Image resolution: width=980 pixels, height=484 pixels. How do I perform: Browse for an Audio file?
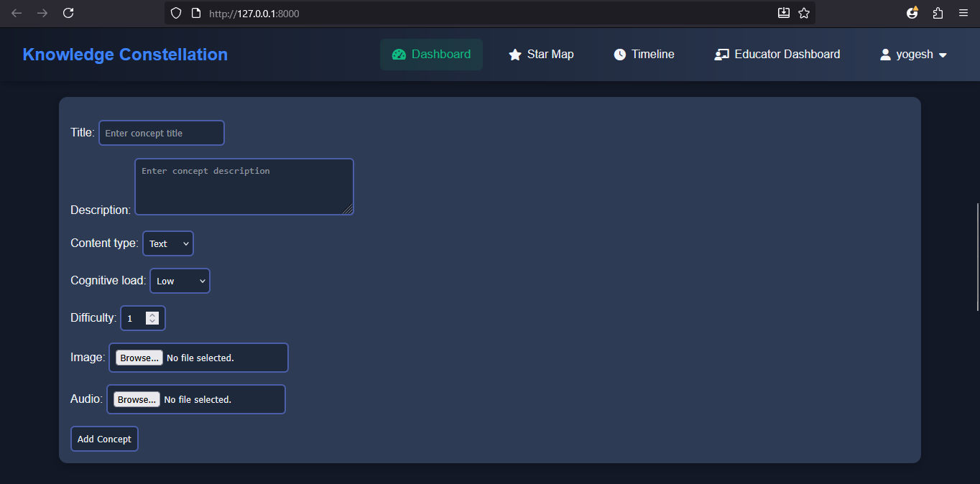click(x=137, y=399)
